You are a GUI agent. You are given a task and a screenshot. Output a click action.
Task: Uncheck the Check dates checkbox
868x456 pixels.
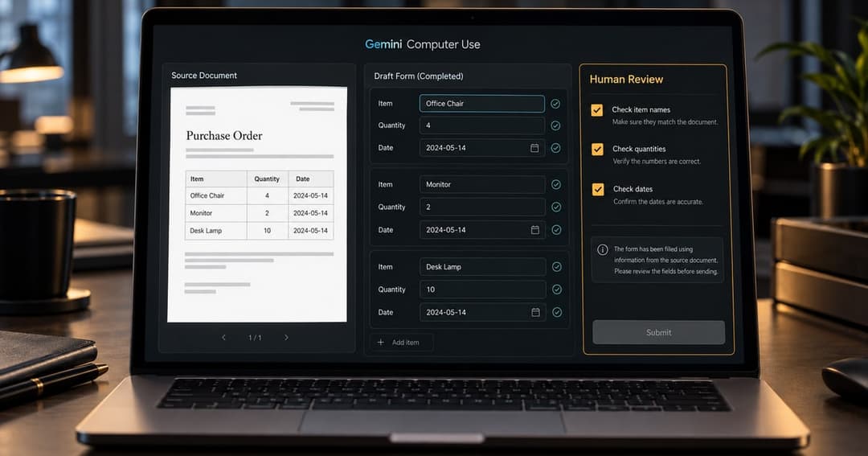point(598,190)
